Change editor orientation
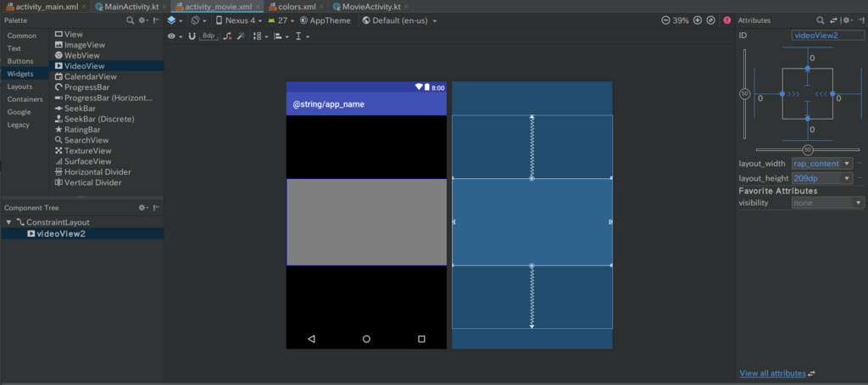 click(198, 20)
